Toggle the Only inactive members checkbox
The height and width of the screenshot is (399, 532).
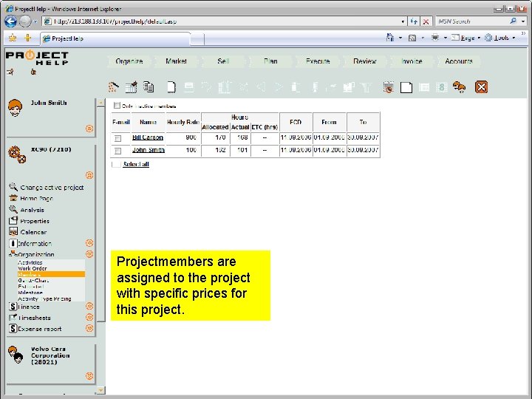click(117, 106)
